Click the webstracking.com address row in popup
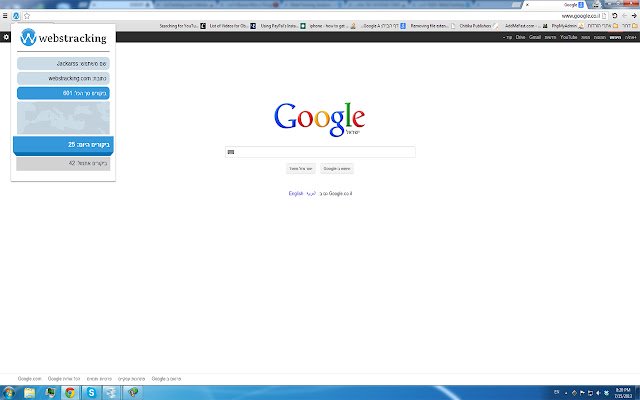This screenshot has width=640, height=400. pos(63,78)
